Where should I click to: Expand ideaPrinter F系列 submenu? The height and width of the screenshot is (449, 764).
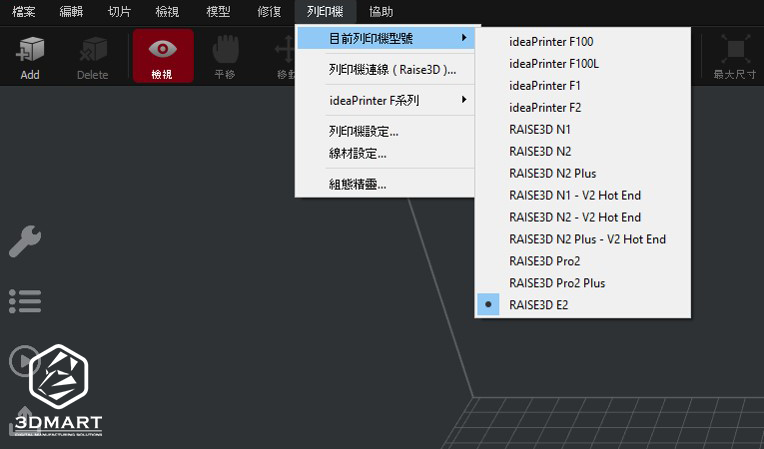pos(385,100)
